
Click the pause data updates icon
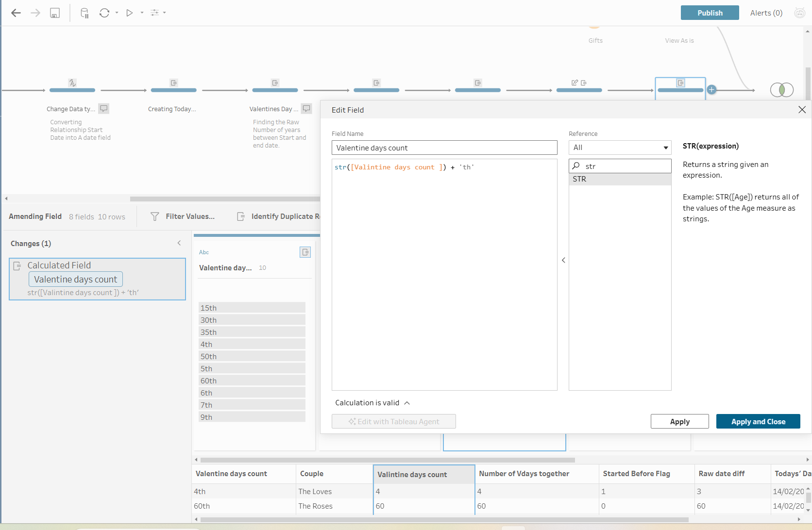pos(85,13)
